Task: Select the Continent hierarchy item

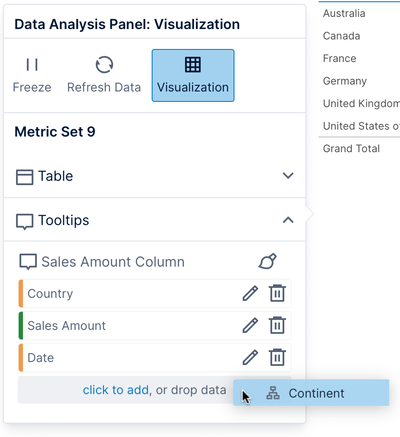Action: [x=311, y=393]
